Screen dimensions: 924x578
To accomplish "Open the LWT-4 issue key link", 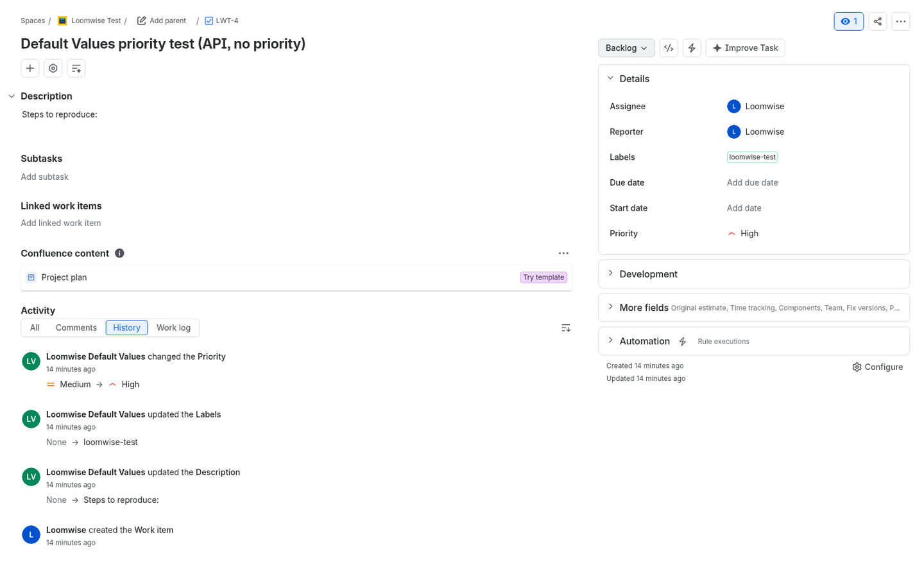I will click(x=227, y=21).
